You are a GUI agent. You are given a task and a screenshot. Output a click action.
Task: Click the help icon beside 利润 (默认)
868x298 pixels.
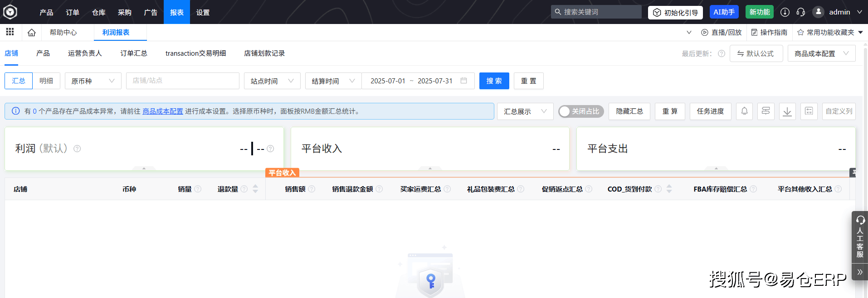pos(77,149)
